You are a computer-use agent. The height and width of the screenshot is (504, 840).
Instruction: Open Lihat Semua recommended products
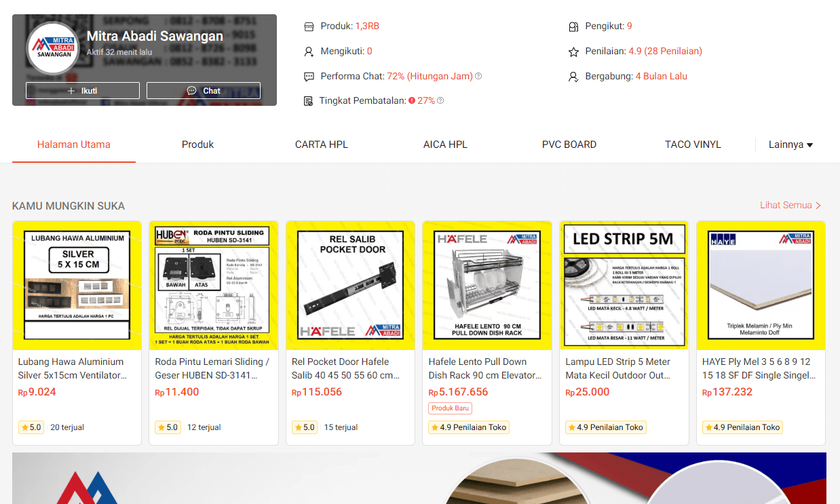pyautogui.click(x=790, y=205)
